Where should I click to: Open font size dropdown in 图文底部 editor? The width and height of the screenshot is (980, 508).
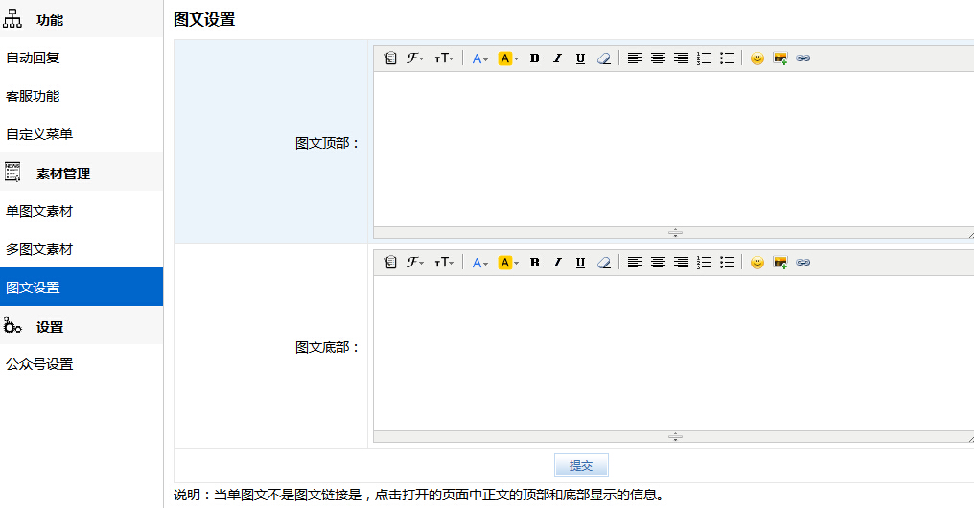tap(444, 263)
